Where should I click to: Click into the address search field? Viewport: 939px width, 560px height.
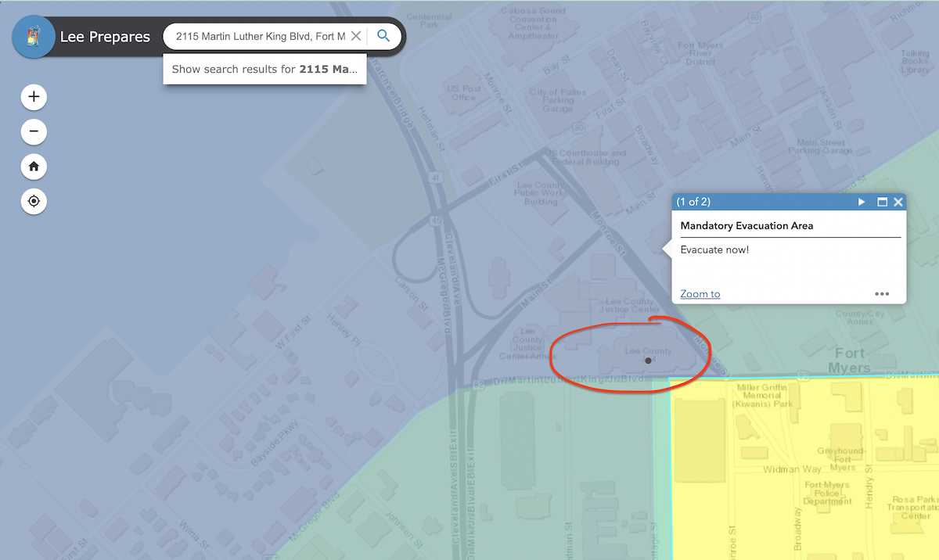tap(258, 36)
